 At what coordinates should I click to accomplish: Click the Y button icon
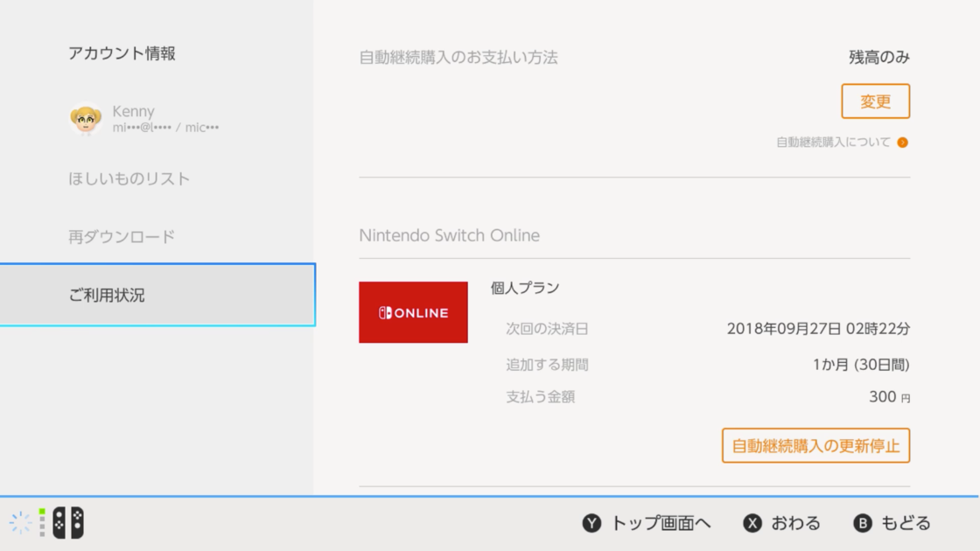(x=591, y=523)
